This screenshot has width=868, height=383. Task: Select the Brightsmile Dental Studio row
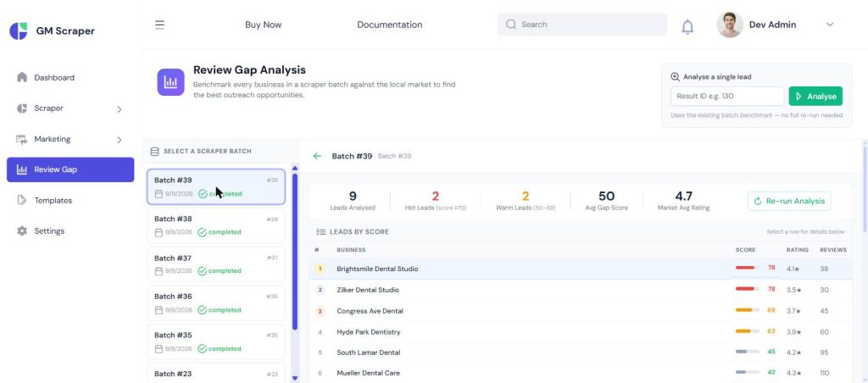point(580,269)
